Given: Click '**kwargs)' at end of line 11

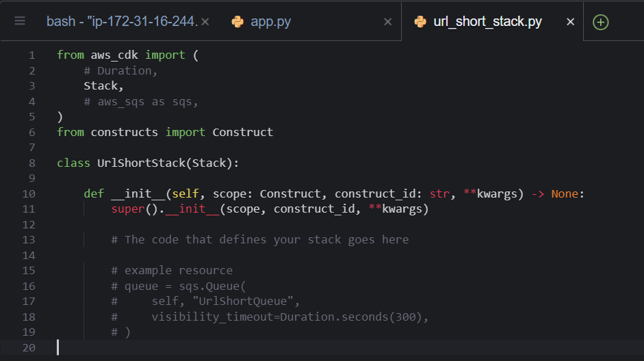Looking at the screenshot, I should point(398,209).
